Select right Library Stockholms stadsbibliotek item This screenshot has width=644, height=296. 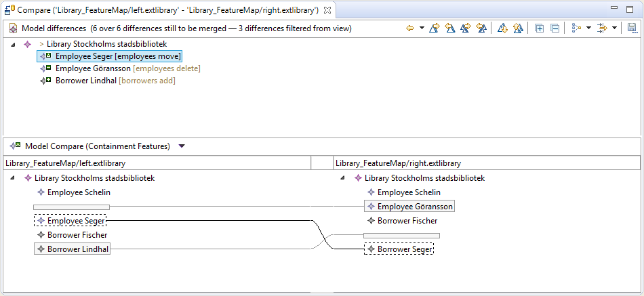424,178
